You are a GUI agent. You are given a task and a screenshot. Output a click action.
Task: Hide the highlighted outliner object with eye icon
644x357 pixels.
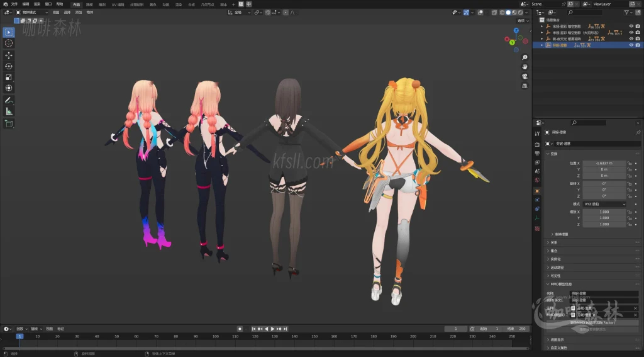click(x=631, y=45)
